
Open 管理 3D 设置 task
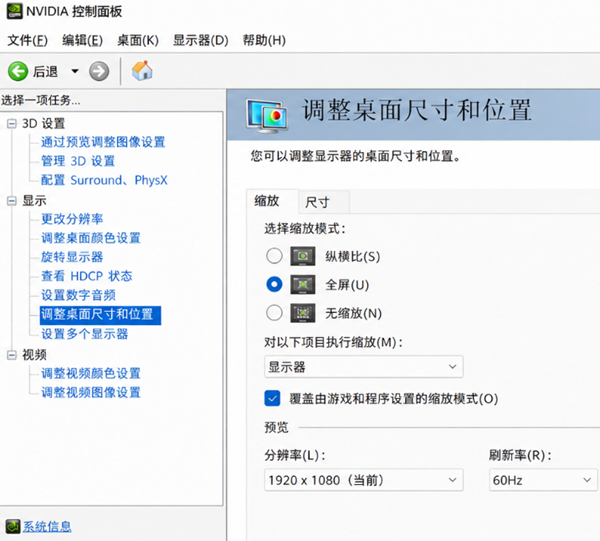(78, 161)
